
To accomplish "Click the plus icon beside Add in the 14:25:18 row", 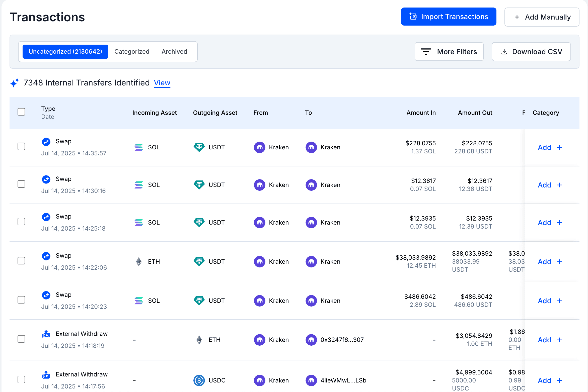I will (559, 223).
